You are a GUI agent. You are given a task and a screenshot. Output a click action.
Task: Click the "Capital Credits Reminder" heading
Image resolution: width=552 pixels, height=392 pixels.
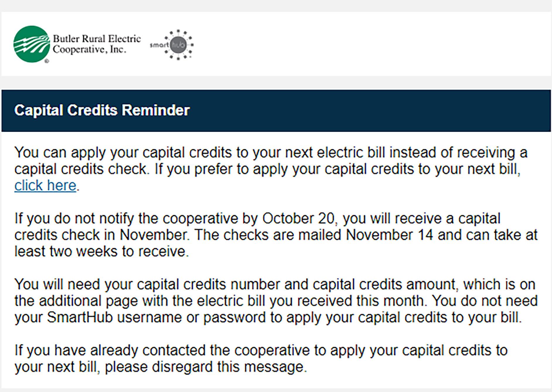coord(102,110)
